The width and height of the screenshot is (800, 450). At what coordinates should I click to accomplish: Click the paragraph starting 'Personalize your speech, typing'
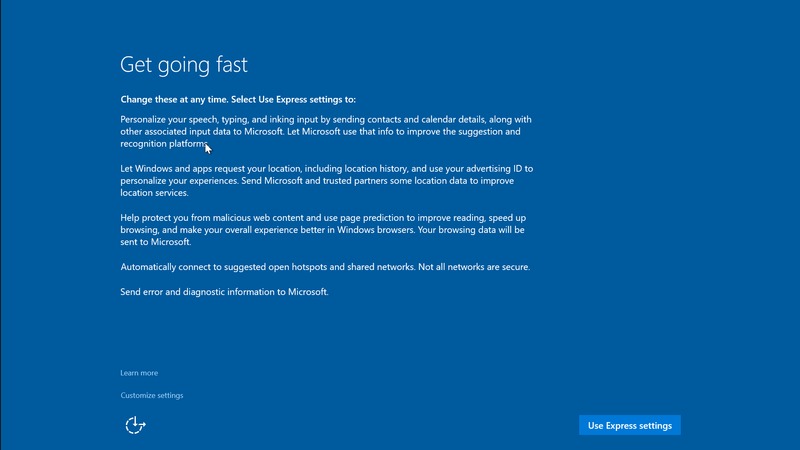tap(325, 131)
